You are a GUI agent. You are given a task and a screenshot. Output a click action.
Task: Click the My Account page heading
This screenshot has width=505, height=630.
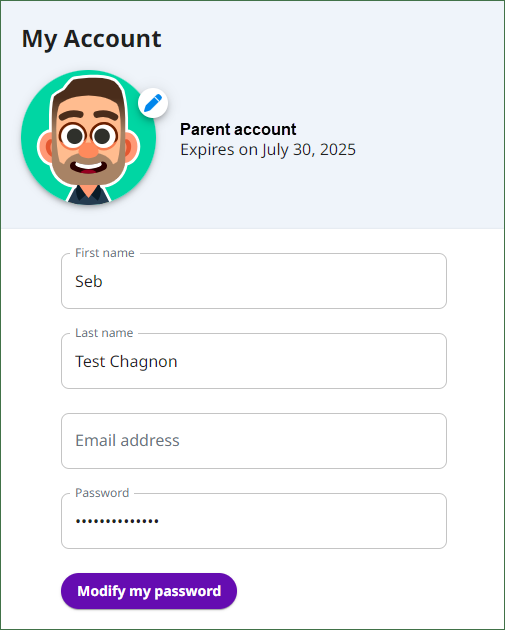click(x=92, y=39)
